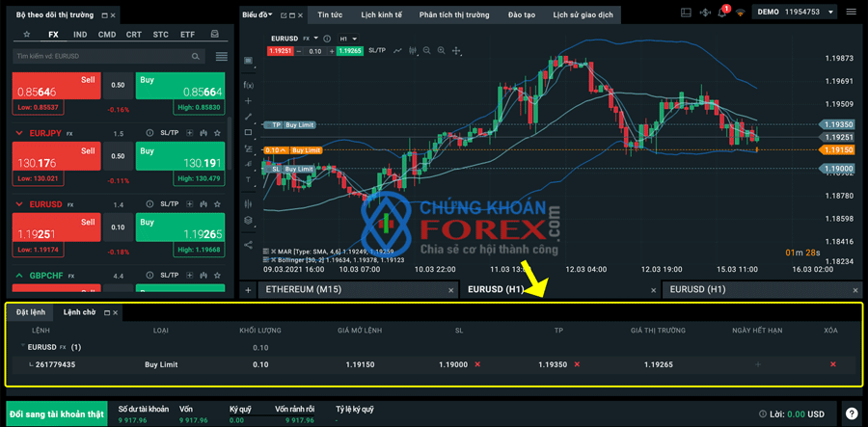Screen dimensions: 868x427
Task: Switch market watch to list view
Action: pyautogui.click(x=222, y=57)
